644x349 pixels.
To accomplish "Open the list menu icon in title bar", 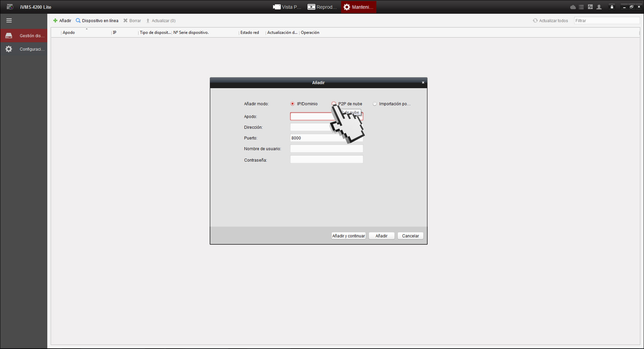I will tap(581, 7).
